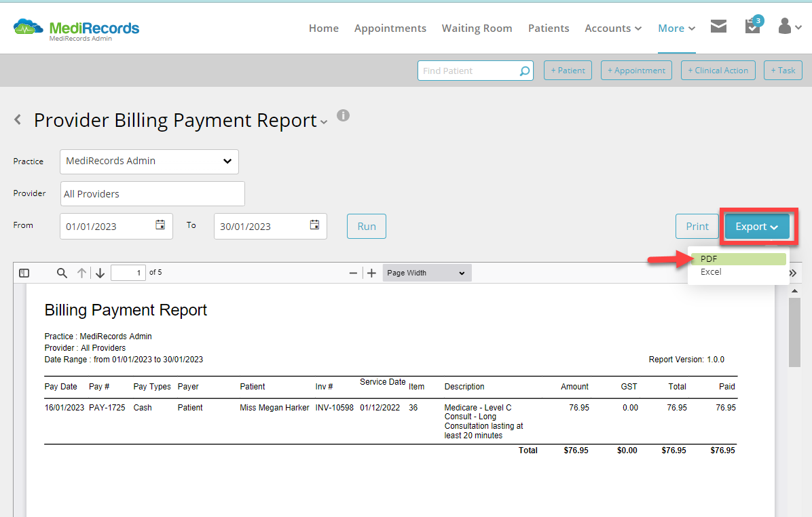Viewport: 812px width, 517px height.
Task: Click the + Appointment button
Action: point(636,71)
